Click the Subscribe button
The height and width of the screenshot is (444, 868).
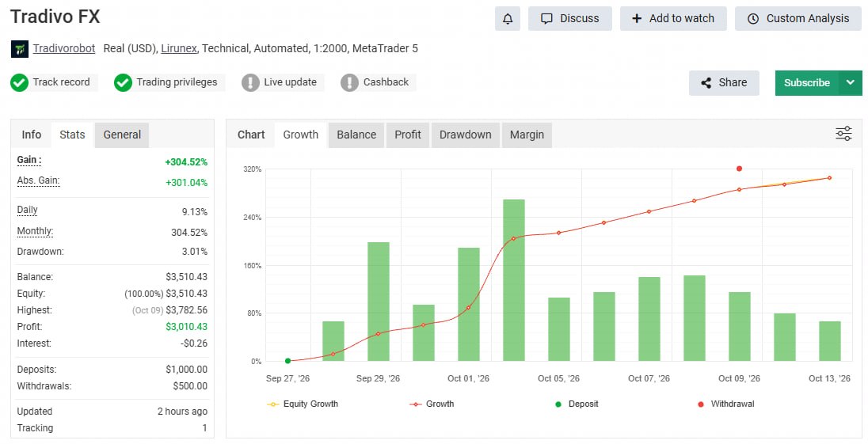(x=806, y=83)
